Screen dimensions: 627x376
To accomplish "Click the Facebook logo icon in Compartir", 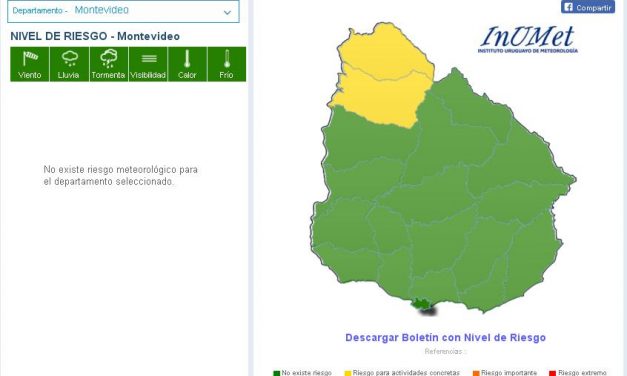I will pos(568,7).
